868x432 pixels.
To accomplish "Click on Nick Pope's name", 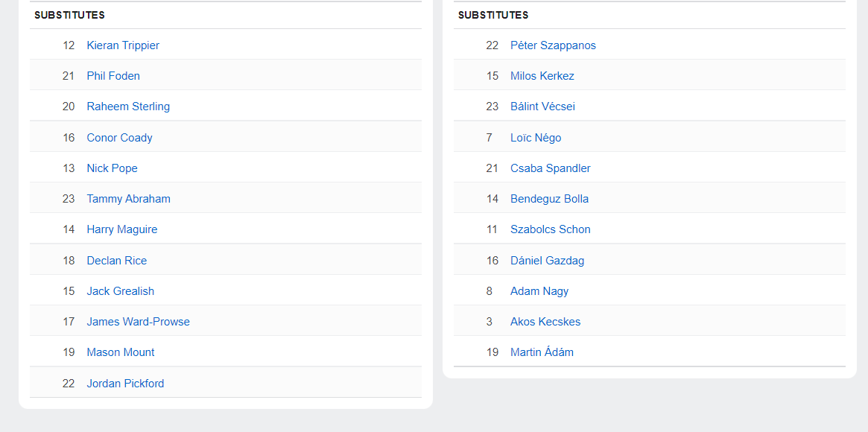I will pos(112,168).
